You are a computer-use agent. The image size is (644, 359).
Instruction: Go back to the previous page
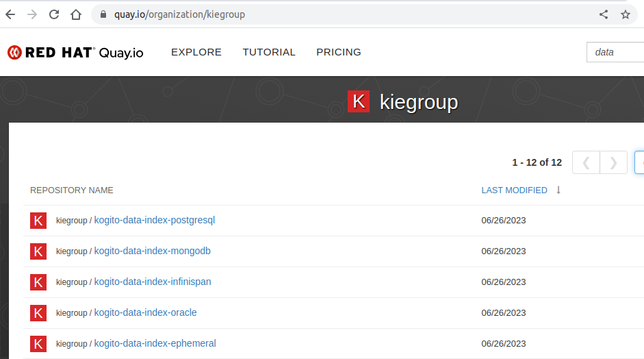tap(10, 14)
